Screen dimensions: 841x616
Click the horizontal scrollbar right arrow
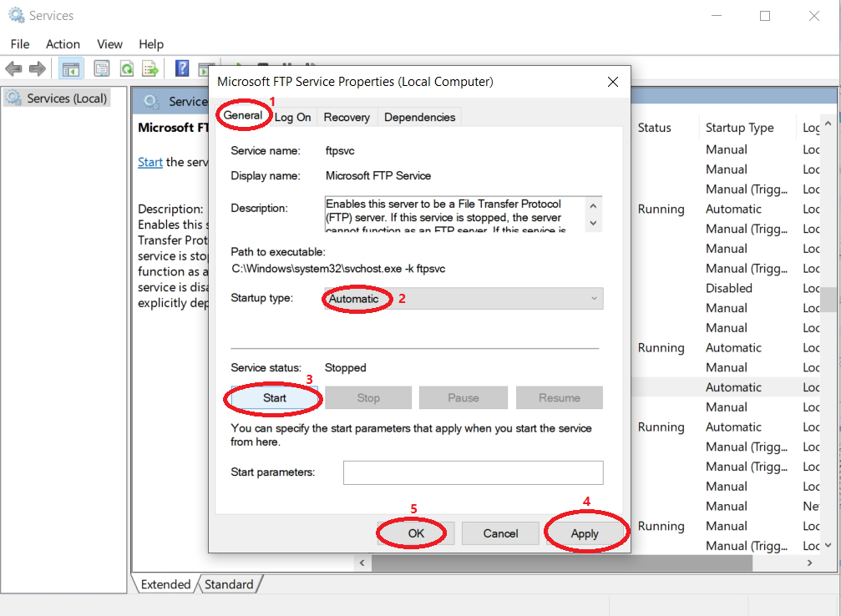point(810,563)
